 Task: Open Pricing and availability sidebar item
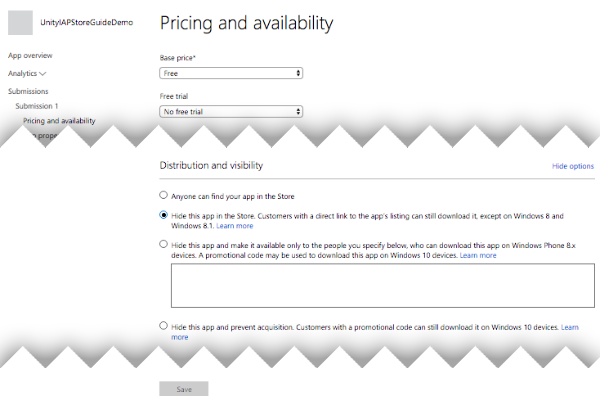[59, 121]
